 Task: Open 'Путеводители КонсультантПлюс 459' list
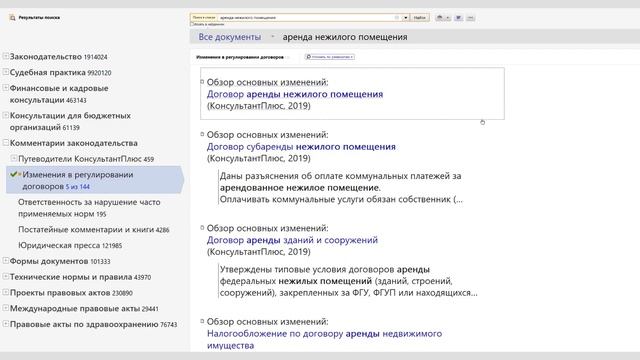(x=86, y=159)
